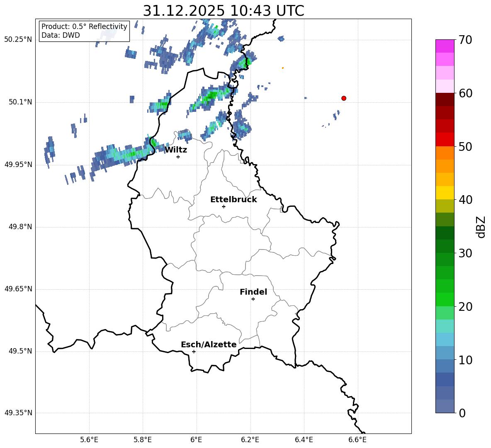491x448 pixels.
Task: Click the 'dBZ' colorbar axis label
Action: coord(480,227)
